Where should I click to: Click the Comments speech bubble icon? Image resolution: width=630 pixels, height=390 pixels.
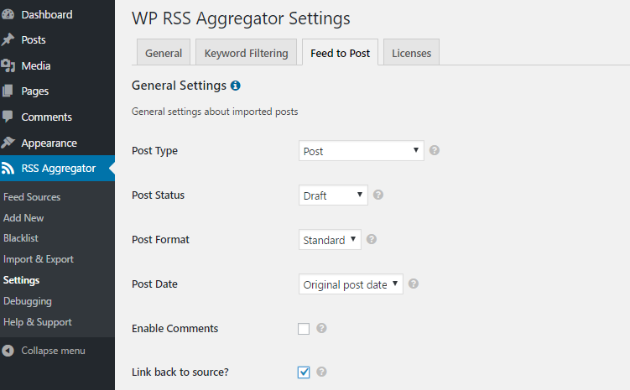[8, 117]
